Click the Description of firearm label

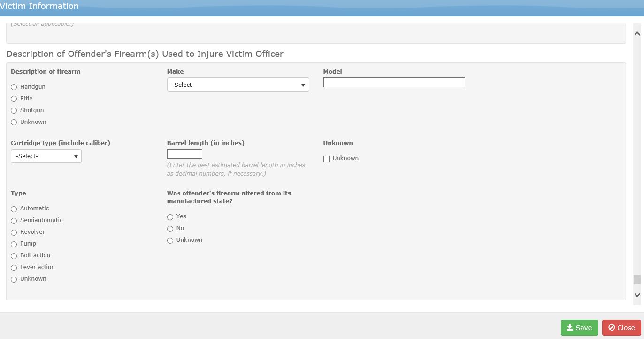pos(46,72)
